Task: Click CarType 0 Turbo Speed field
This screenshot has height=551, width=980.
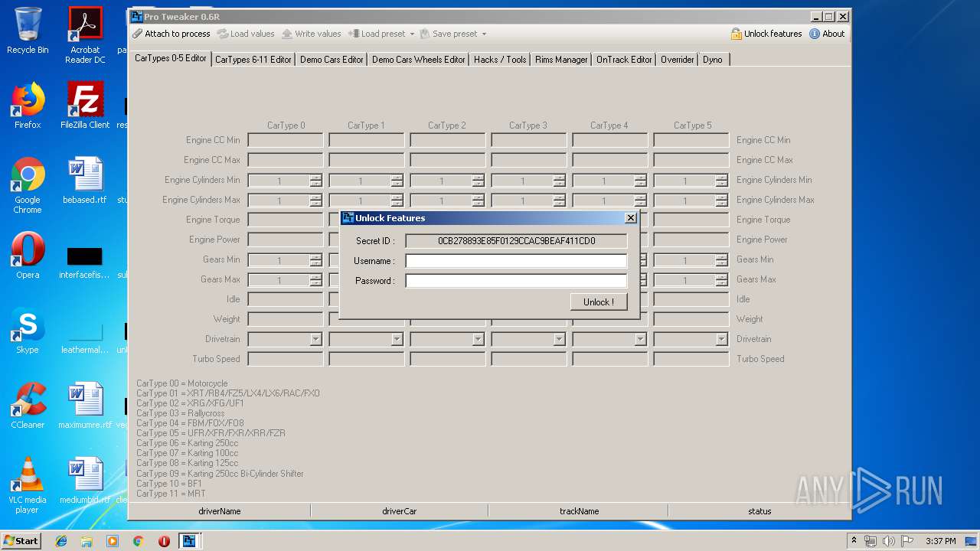Action: [x=286, y=359]
